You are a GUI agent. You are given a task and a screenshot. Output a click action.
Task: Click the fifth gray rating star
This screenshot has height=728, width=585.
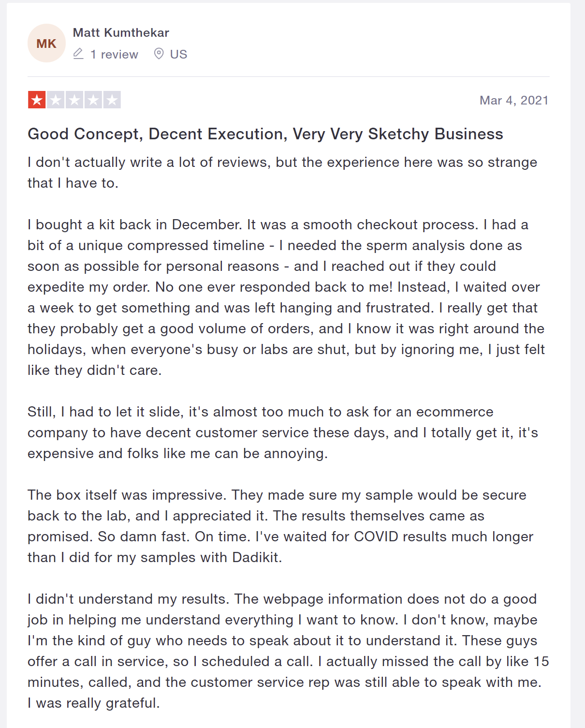click(x=112, y=100)
